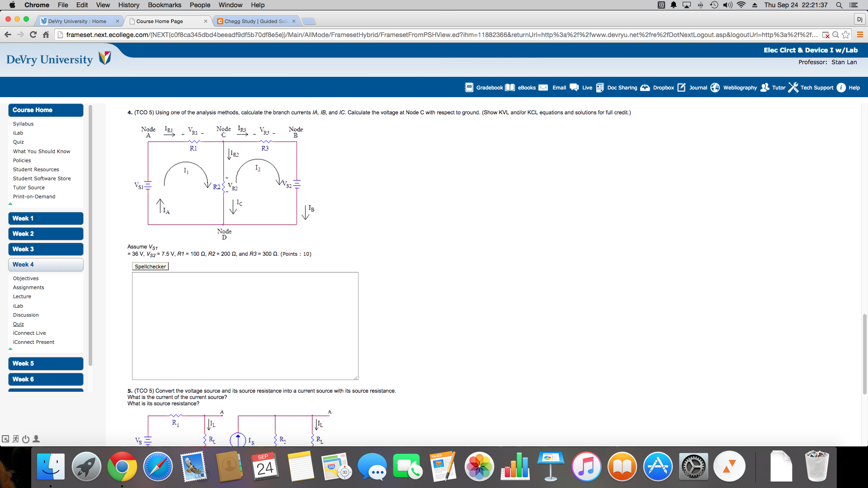This screenshot has width=868, height=488.
Task: Click in the question 4 answer box
Action: tap(245, 326)
